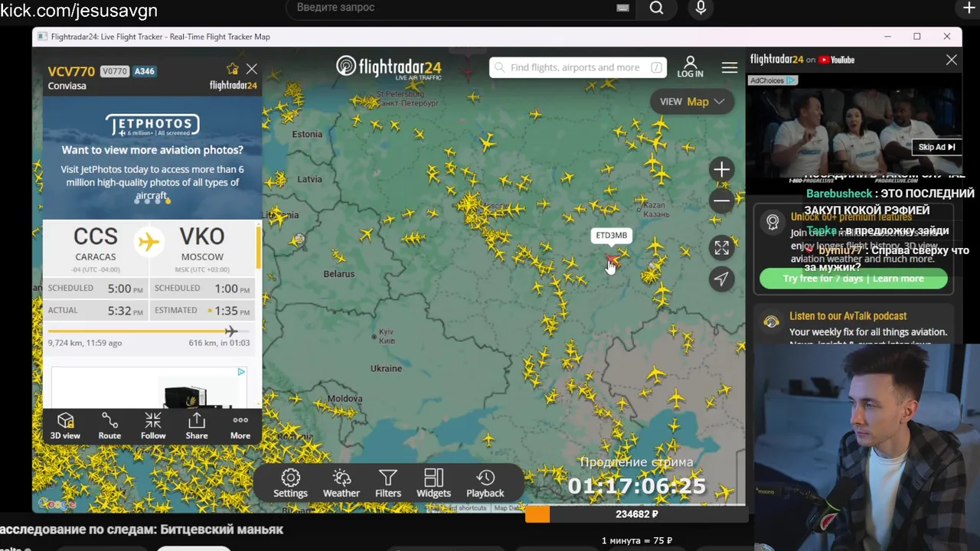Click the actual departure time 5:32
The width and height of the screenshot is (980, 551).
point(126,311)
